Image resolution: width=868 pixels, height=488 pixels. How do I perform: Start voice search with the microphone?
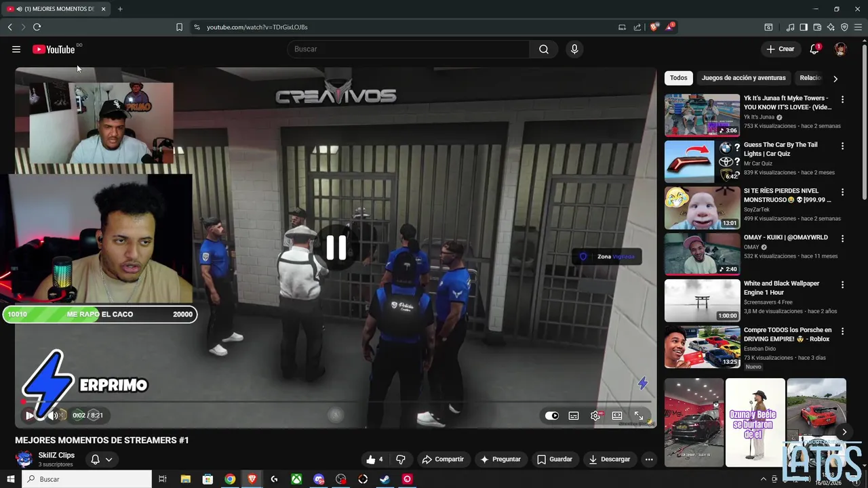(574, 49)
